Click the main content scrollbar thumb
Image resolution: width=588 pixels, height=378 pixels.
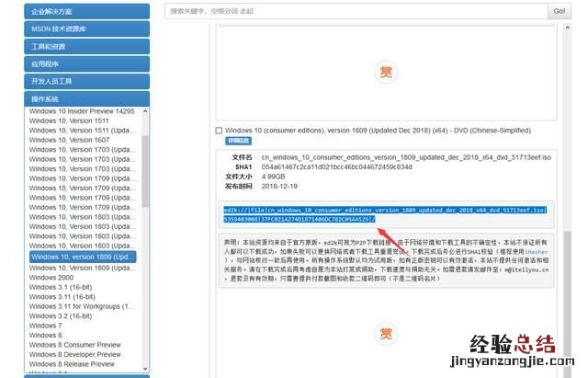568,304
